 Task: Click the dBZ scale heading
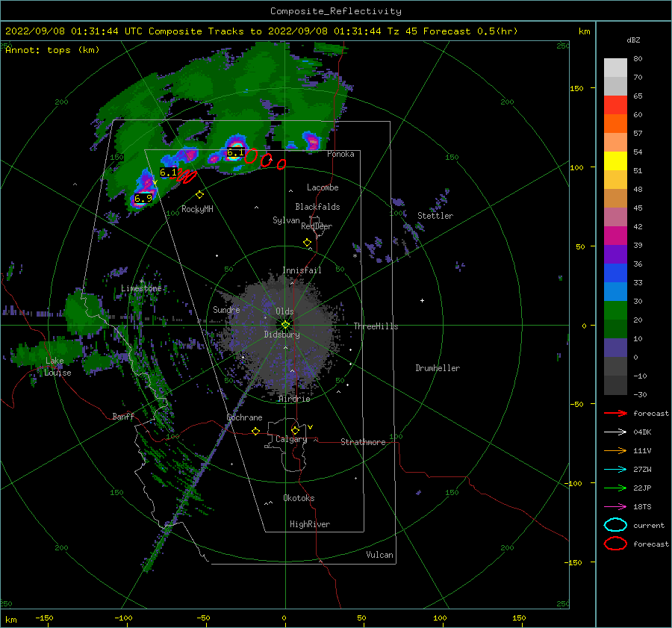(x=633, y=40)
